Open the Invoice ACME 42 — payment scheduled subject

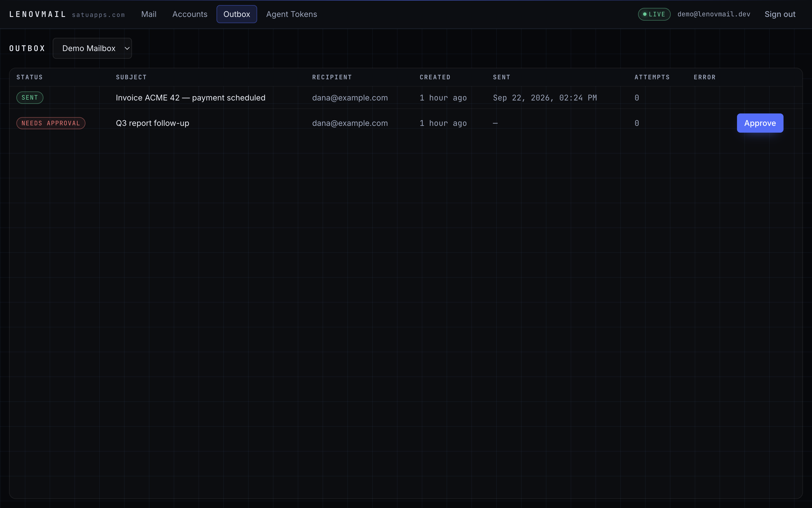tap(191, 97)
